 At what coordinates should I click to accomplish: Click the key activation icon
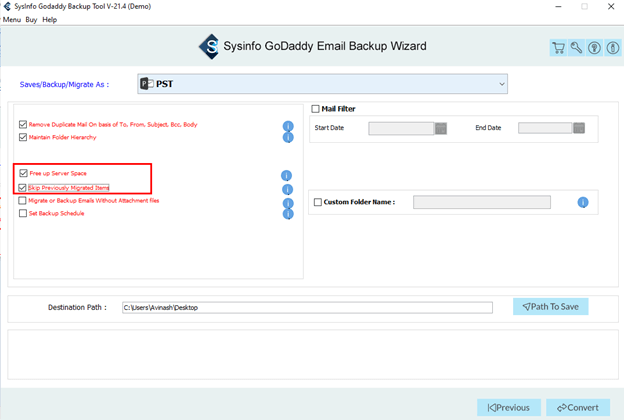click(x=576, y=48)
